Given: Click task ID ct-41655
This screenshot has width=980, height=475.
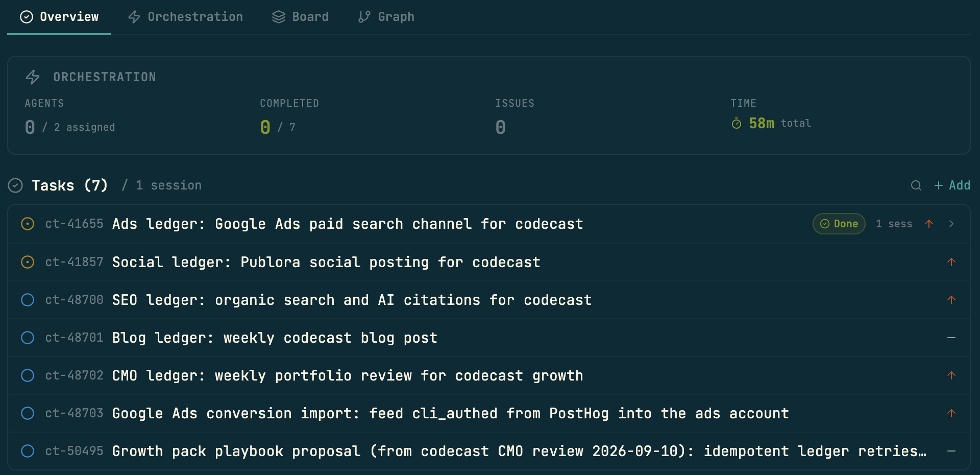Looking at the screenshot, I should [x=74, y=224].
